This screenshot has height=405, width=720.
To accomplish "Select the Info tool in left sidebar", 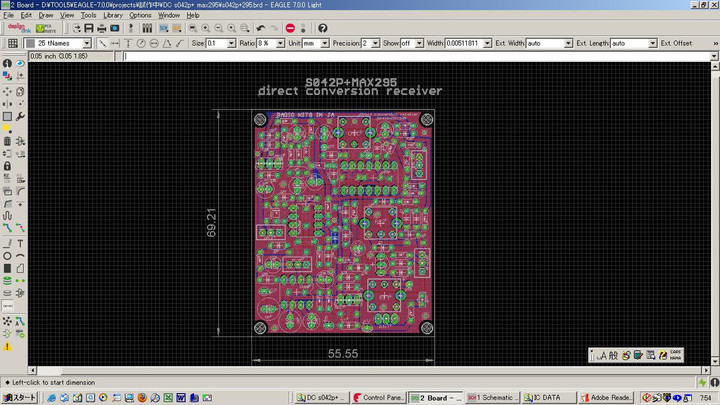I will click(7, 63).
